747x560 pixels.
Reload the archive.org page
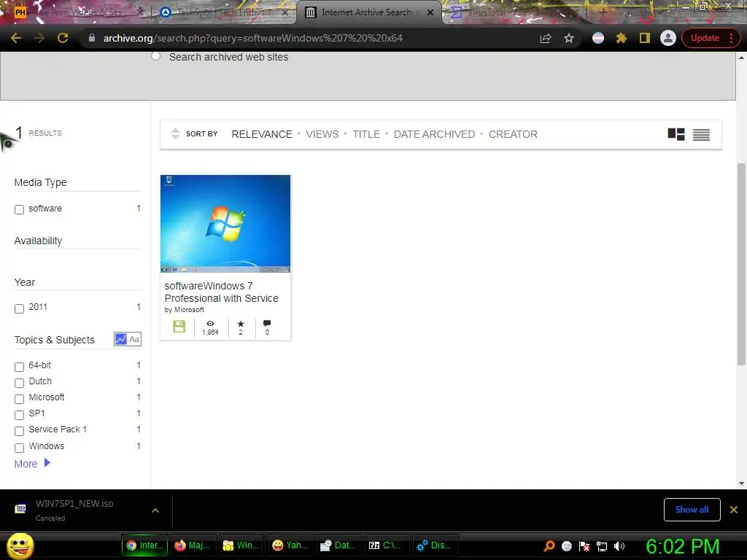click(63, 38)
